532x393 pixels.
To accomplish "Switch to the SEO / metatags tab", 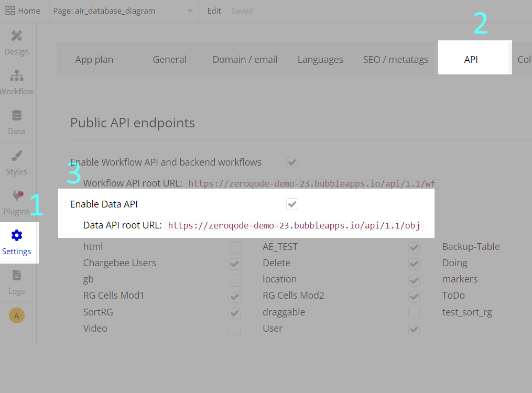I will click(x=396, y=60).
